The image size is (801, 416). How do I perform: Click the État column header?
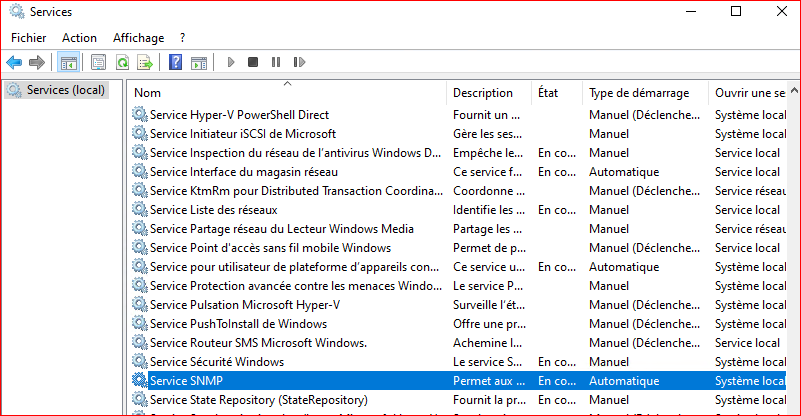click(548, 93)
